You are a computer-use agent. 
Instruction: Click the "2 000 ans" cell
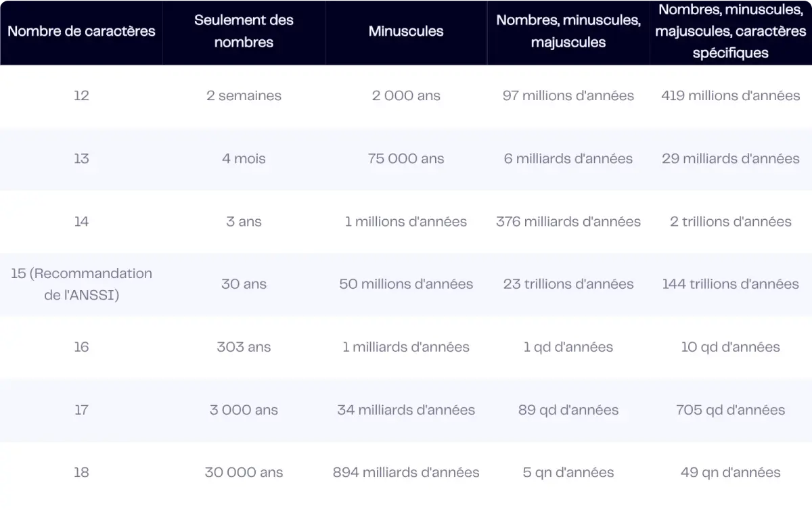pyautogui.click(x=406, y=95)
